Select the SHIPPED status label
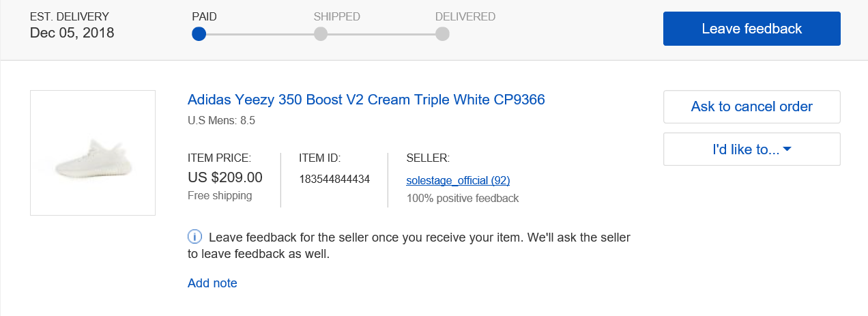This screenshot has width=868, height=316. click(x=336, y=16)
